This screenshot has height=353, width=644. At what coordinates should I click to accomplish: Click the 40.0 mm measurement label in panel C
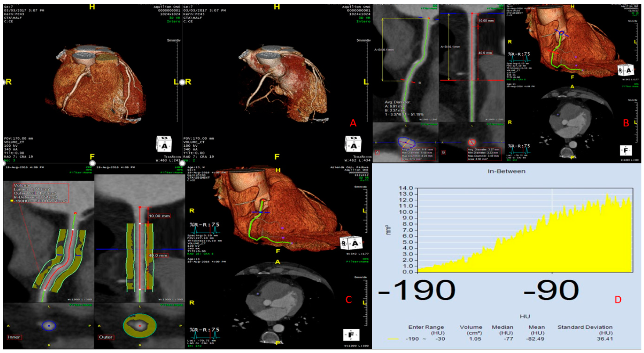click(158, 255)
